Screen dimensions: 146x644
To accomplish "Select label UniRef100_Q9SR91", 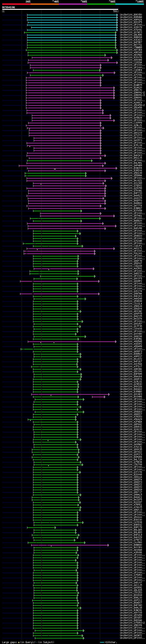I will coord(131,588).
